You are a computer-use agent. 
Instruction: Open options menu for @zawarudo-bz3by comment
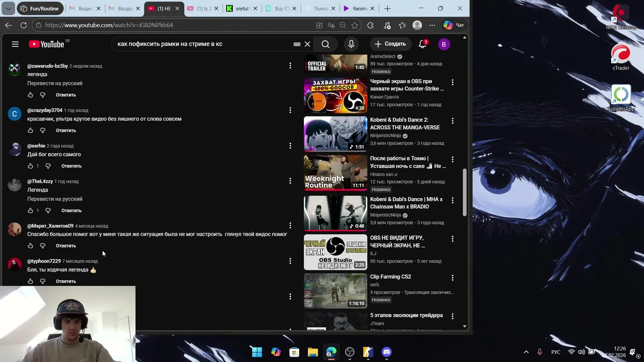(290, 66)
